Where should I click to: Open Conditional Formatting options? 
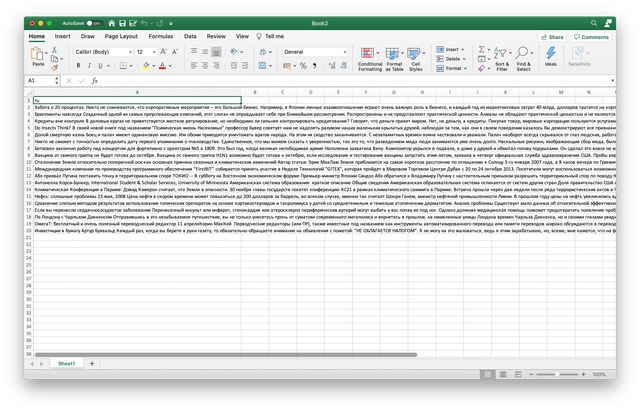369,58
